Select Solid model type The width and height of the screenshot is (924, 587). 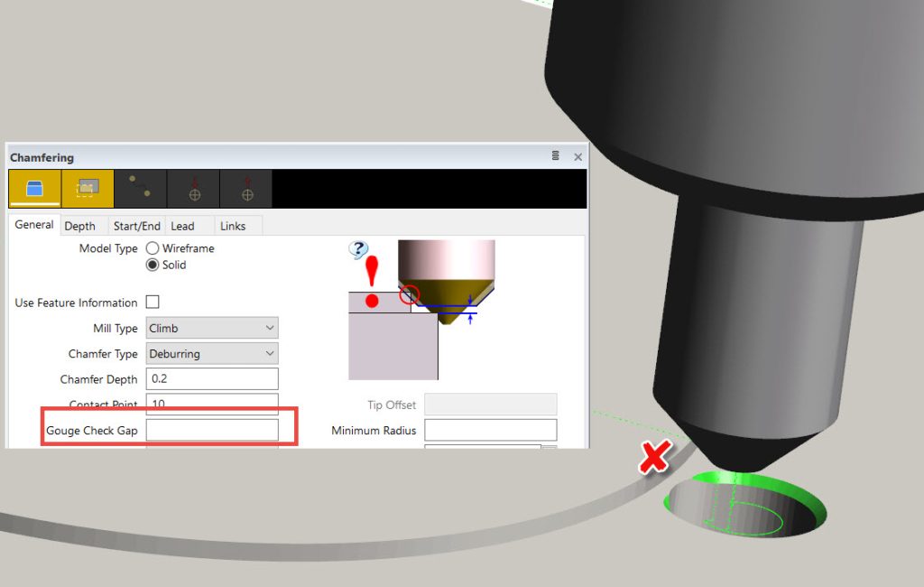152,266
